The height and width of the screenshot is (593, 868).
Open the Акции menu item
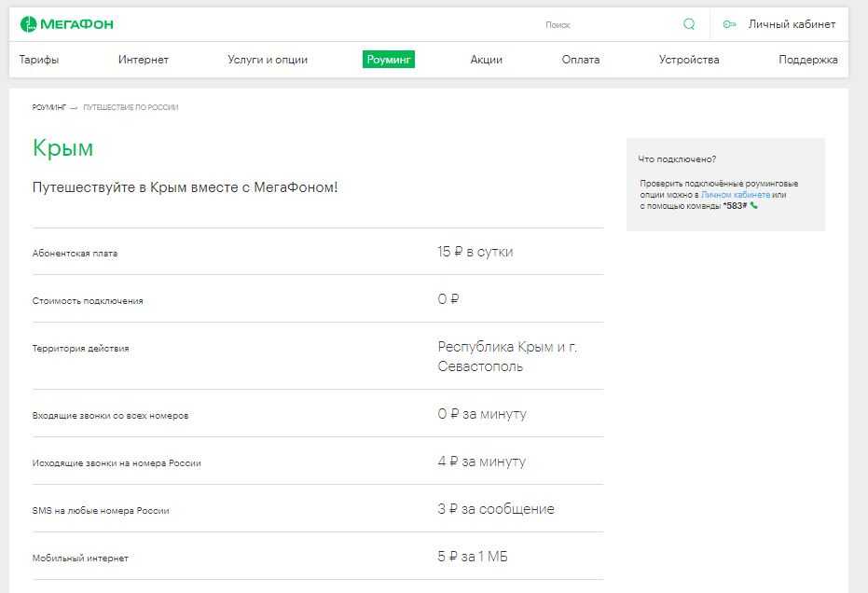pos(487,60)
